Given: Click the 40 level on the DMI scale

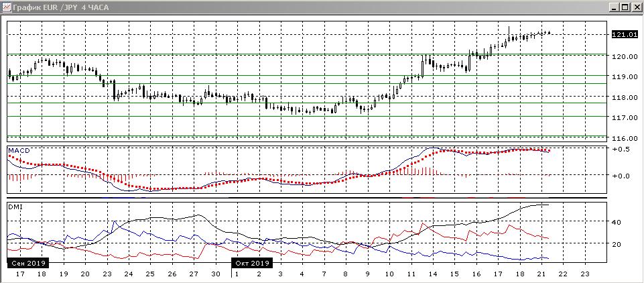Looking at the screenshot, I should click(x=616, y=222).
